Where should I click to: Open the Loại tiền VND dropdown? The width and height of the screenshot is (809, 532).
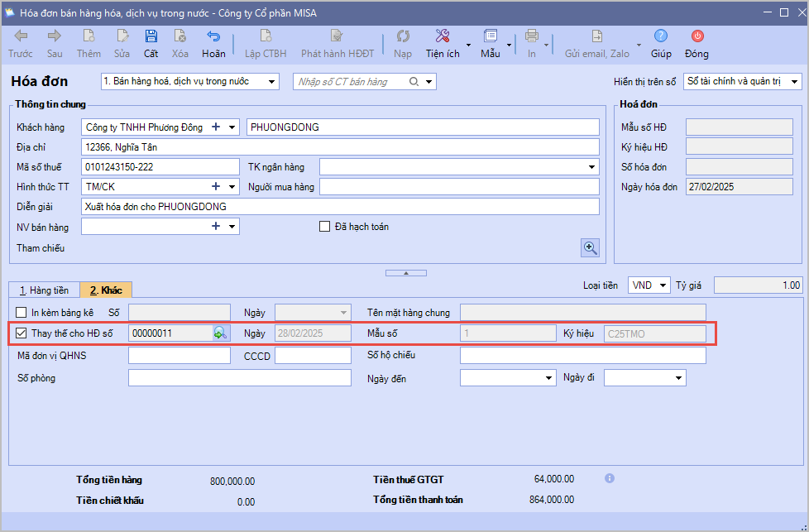[x=662, y=285]
